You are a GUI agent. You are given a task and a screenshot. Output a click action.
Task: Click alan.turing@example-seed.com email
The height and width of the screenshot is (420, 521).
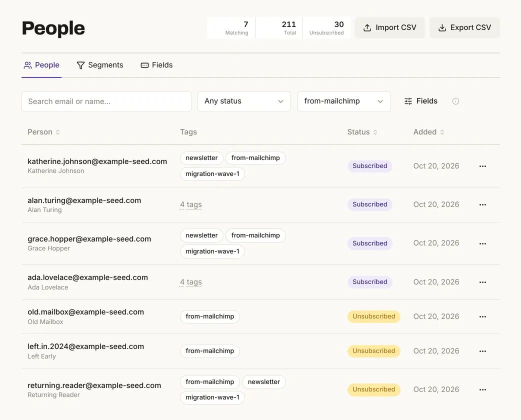[x=84, y=200]
